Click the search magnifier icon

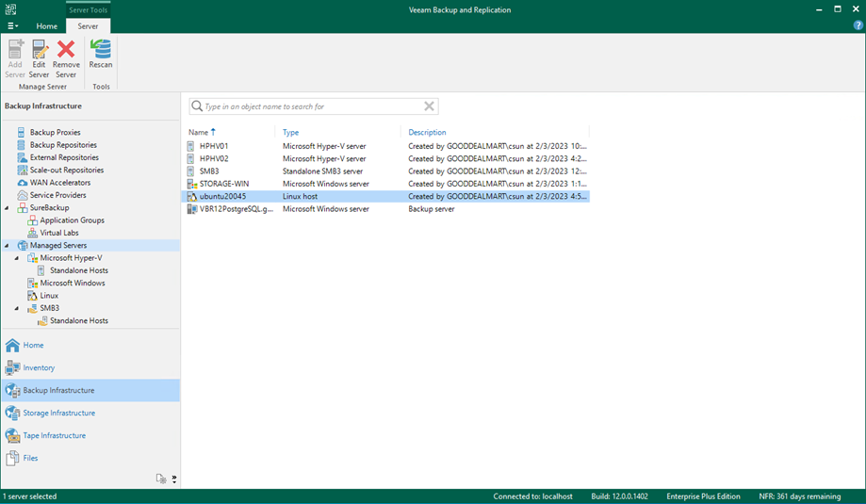click(x=197, y=106)
